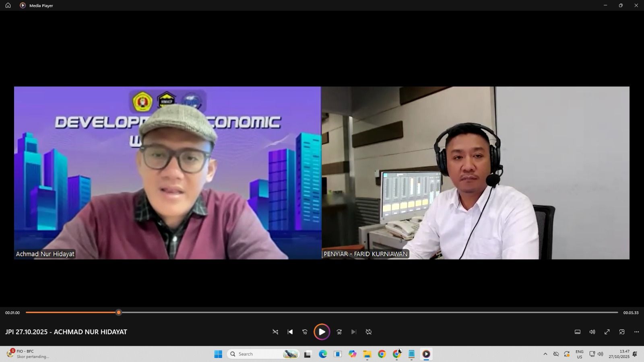Open the subtitles and captions menu

point(578,332)
